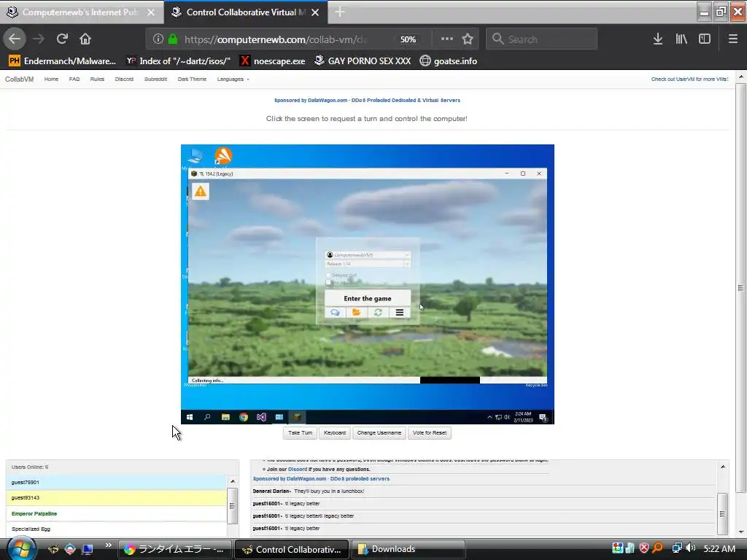
Task: Click the Discord link in the chat panel
Action: pos(298,469)
